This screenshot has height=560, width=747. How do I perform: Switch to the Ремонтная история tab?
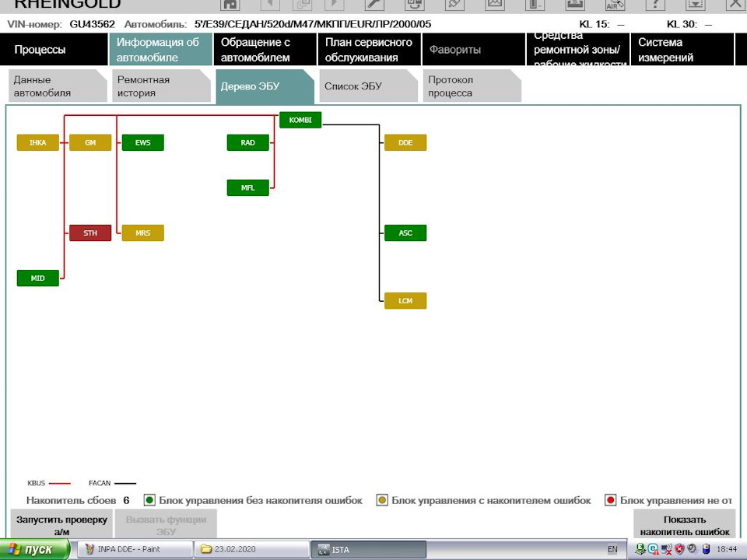click(161, 86)
